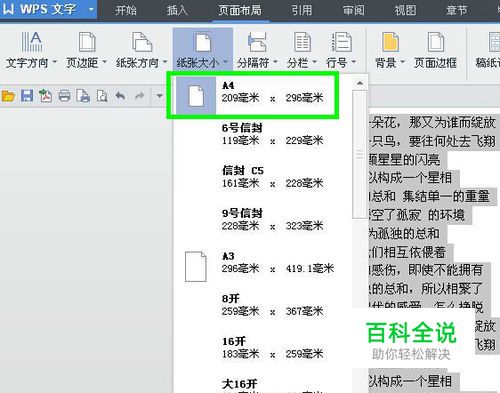Export to PDF with the PDF icon
500x393 pixels.
[x=45, y=96]
